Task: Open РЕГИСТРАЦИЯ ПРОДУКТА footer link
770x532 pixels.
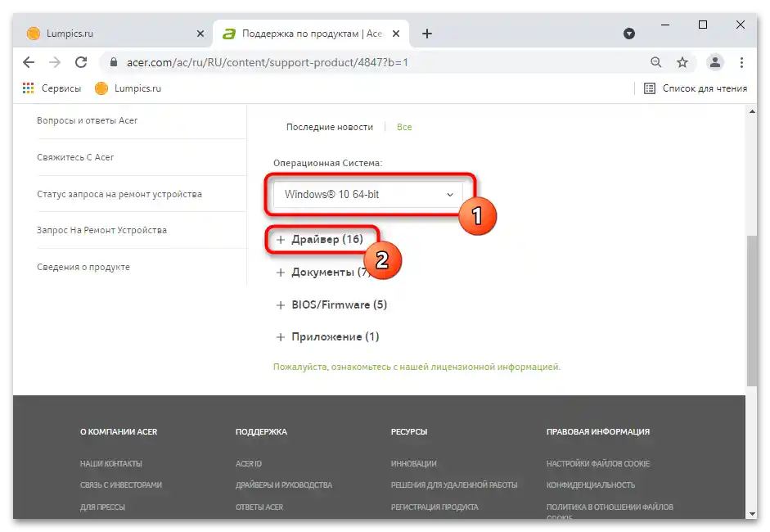Action: 435,507
